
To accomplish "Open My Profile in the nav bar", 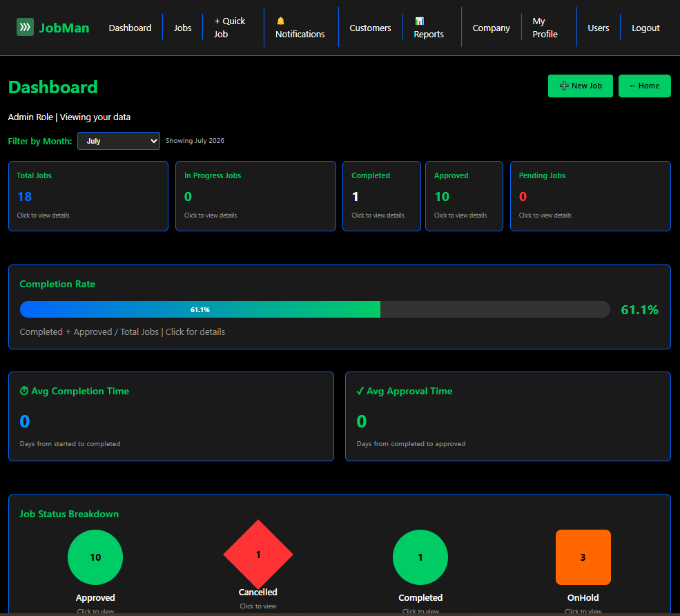I will (x=545, y=28).
